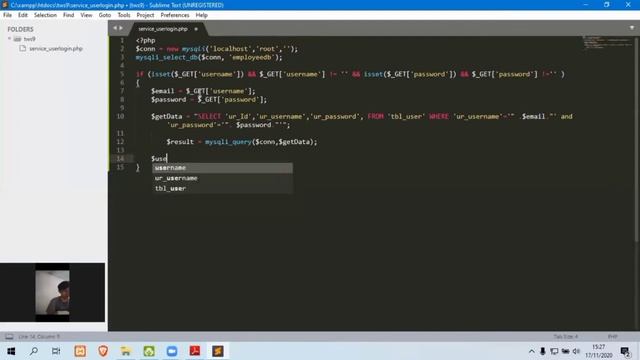Choose 'tbl_user' from autocomplete list
The width and height of the screenshot is (640, 360).
click(x=222, y=188)
